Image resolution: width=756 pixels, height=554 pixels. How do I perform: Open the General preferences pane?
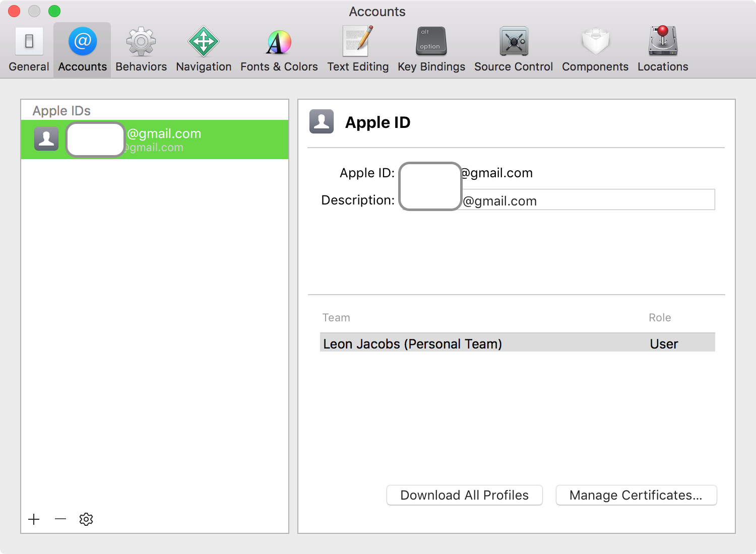coord(29,49)
